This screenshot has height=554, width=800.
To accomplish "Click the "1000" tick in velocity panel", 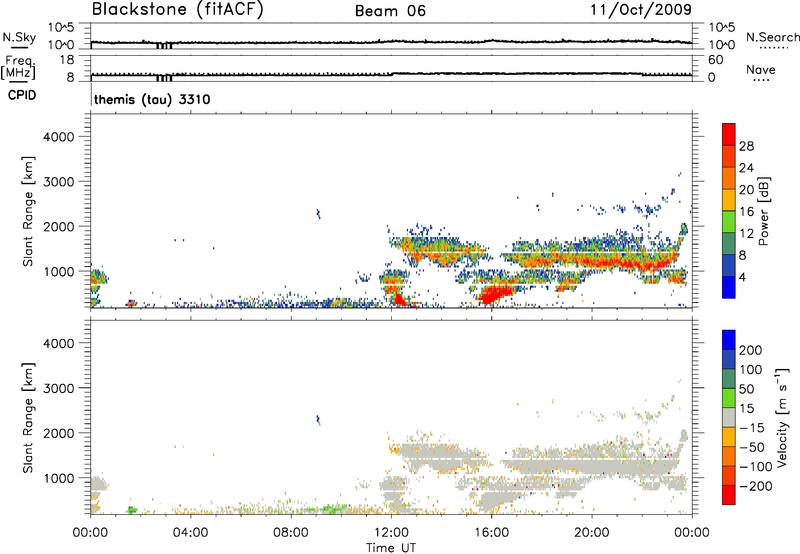I will (59, 478).
